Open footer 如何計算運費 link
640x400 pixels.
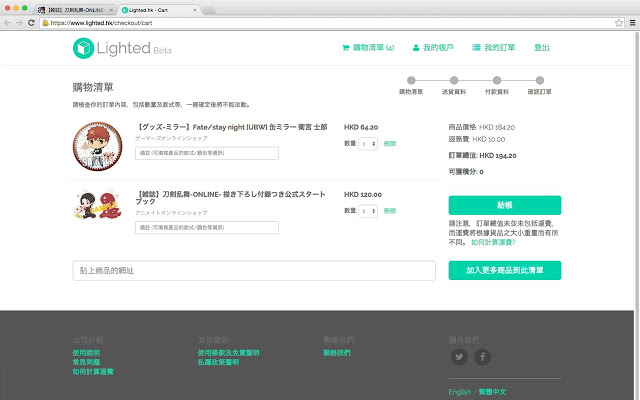pyautogui.click(x=93, y=372)
